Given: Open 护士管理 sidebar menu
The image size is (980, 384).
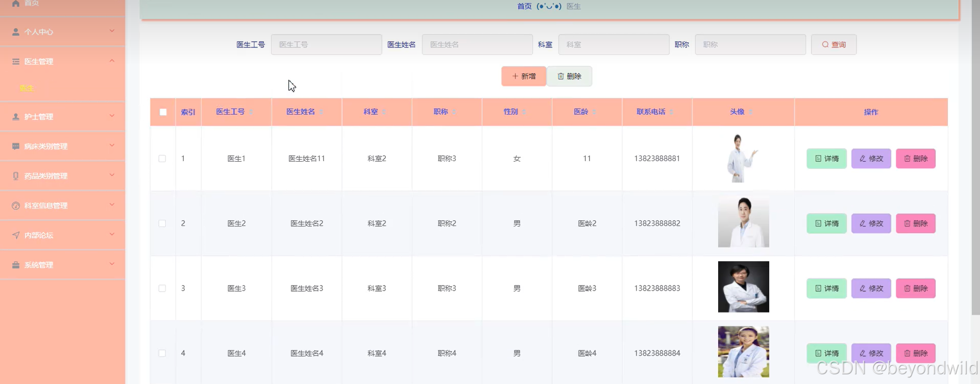Looking at the screenshot, I should point(63,116).
